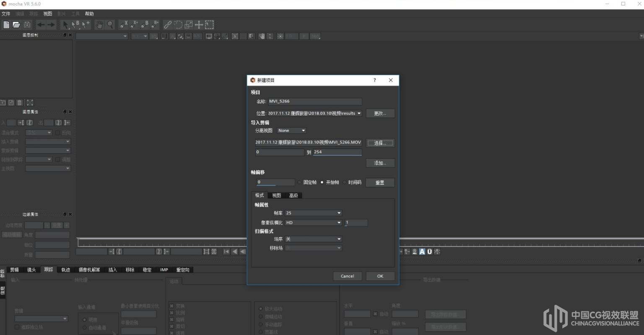Click play backward timeline control
This screenshot has width=644, height=335.
234,251
